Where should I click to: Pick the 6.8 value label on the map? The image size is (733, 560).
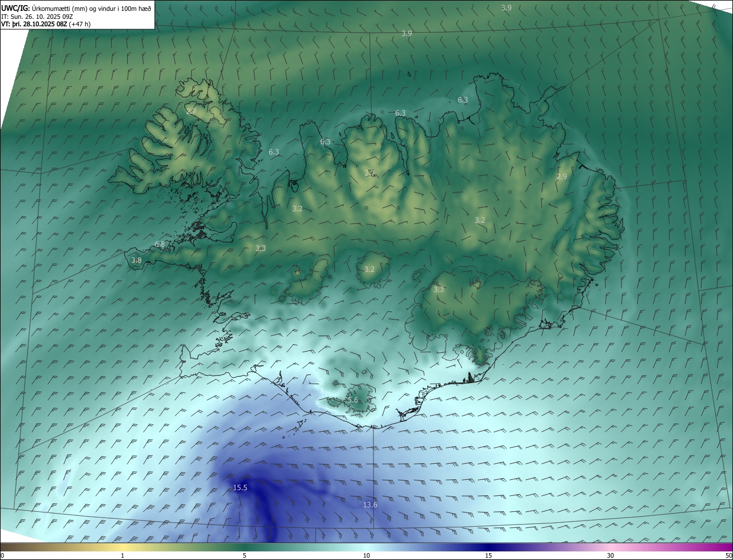(x=160, y=244)
